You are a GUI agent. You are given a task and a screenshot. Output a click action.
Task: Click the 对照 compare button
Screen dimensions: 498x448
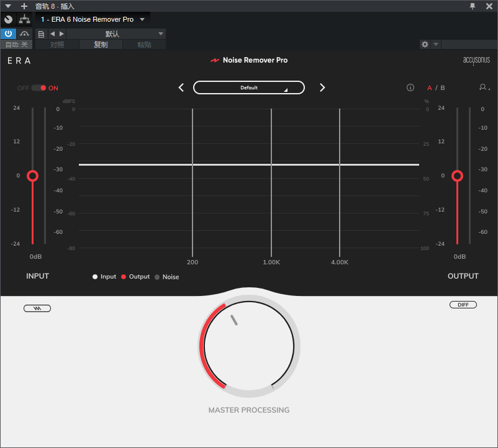57,45
